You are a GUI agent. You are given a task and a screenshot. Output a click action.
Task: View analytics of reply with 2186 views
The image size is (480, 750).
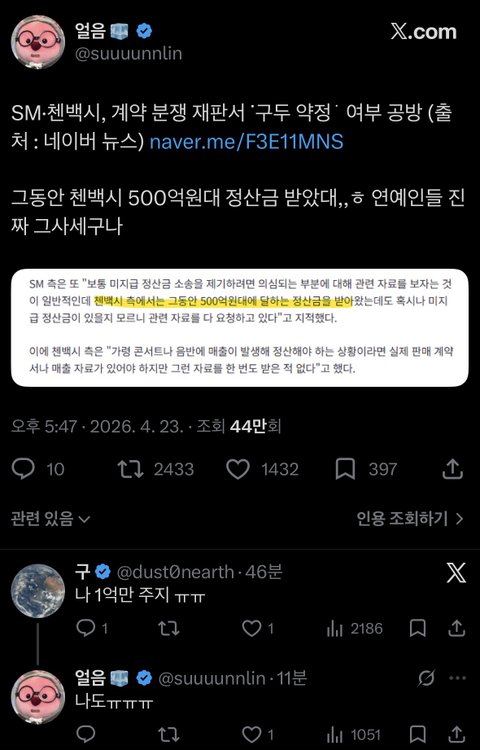tap(334, 629)
